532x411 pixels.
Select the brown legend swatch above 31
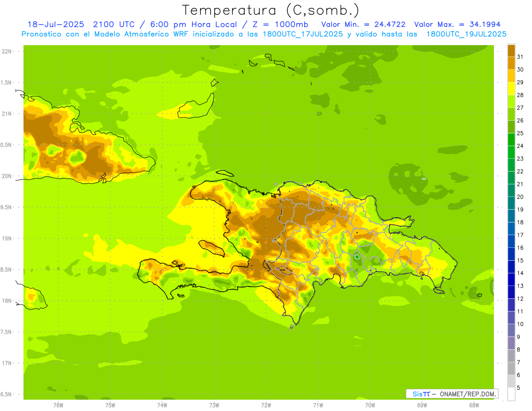[x=511, y=51]
